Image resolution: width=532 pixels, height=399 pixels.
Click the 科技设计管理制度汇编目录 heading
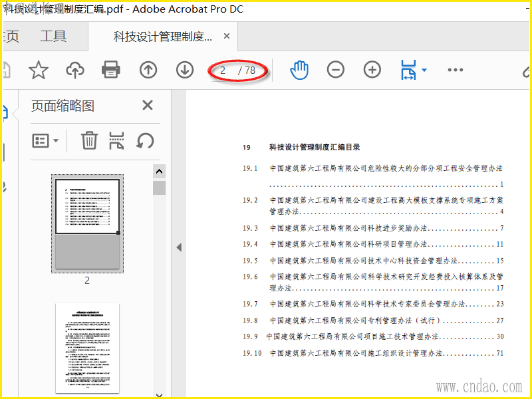pyautogui.click(x=315, y=147)
